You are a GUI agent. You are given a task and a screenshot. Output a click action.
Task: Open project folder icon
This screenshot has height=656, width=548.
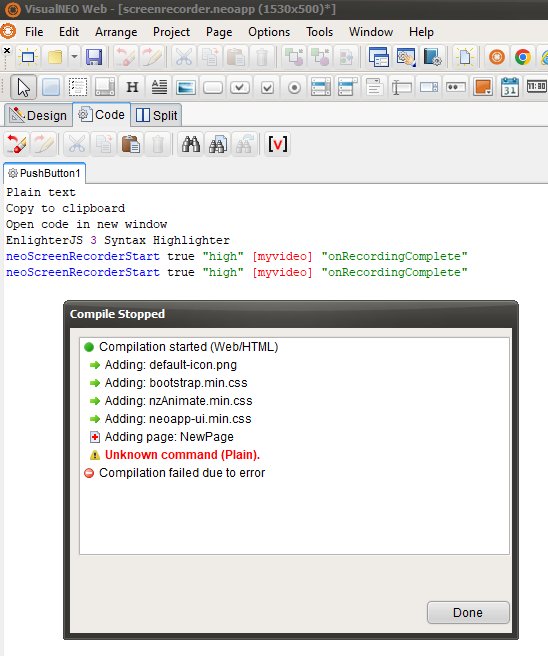click(x=55, y=57)
